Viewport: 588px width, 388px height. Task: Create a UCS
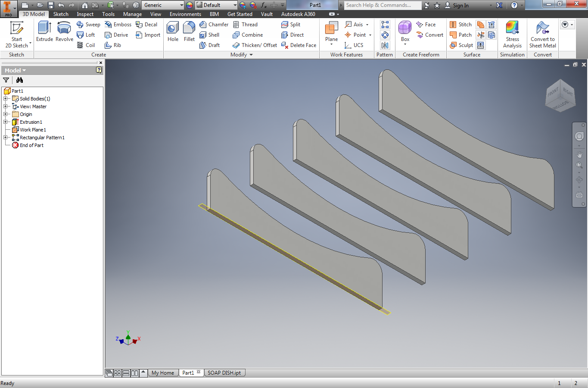point(354,45)
